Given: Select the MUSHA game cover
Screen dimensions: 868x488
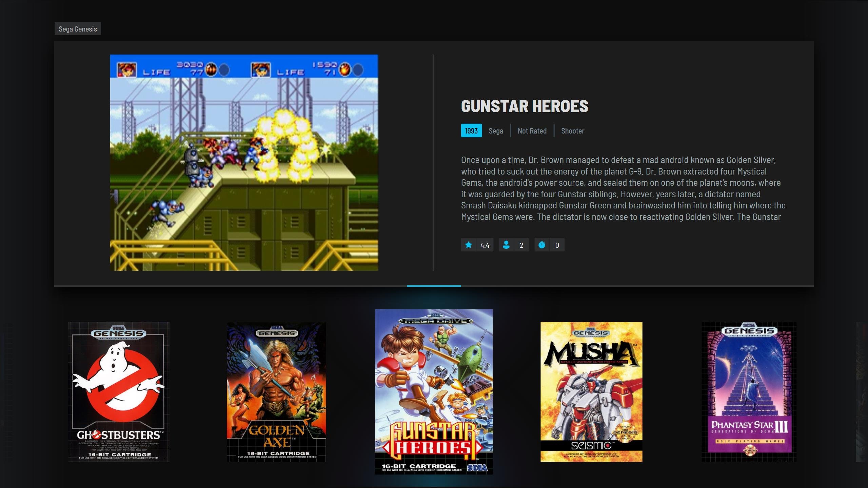Looking at the screenshot, I should point(591,392).
